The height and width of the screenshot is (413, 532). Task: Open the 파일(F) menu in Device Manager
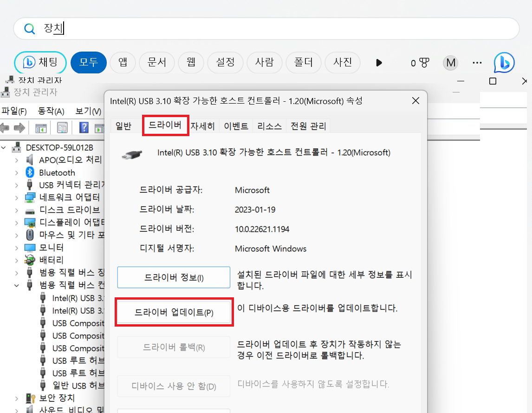click(14, 111)
